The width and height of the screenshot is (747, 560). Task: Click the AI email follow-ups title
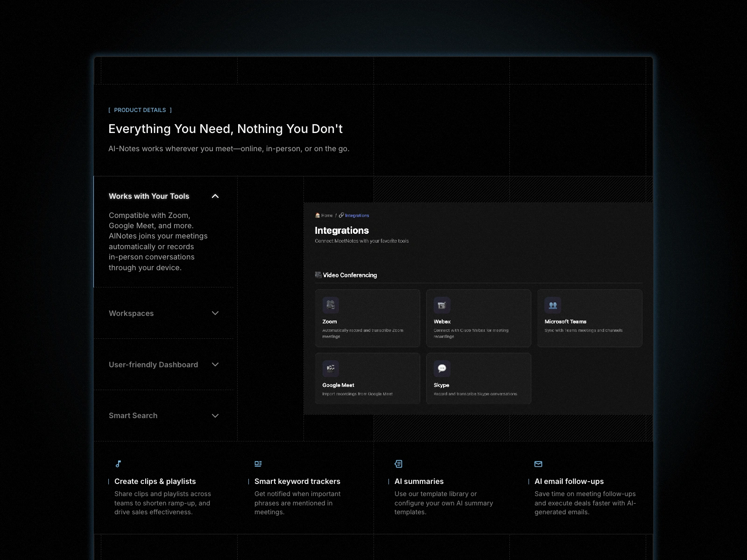569,481
